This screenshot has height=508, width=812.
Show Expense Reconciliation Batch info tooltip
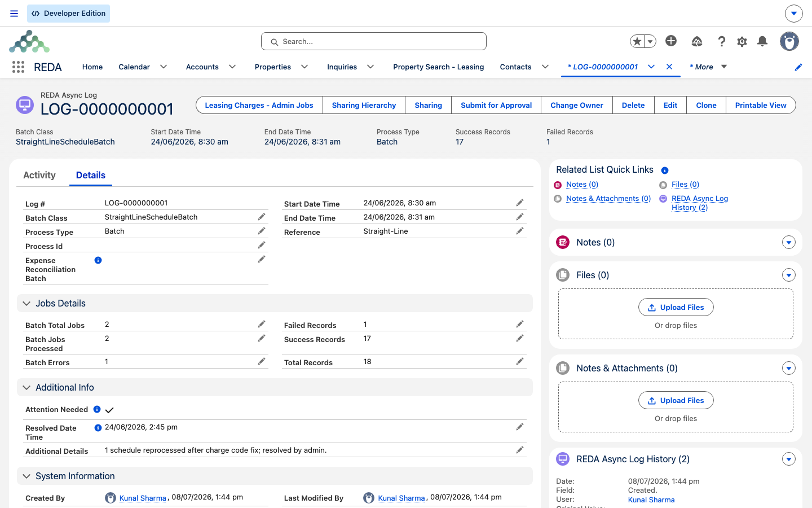[x=98, y=260]
